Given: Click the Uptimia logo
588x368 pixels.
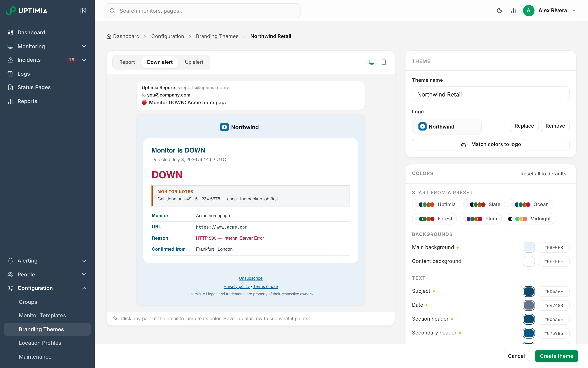Looking at the screenshot, I should pos(27,11).
